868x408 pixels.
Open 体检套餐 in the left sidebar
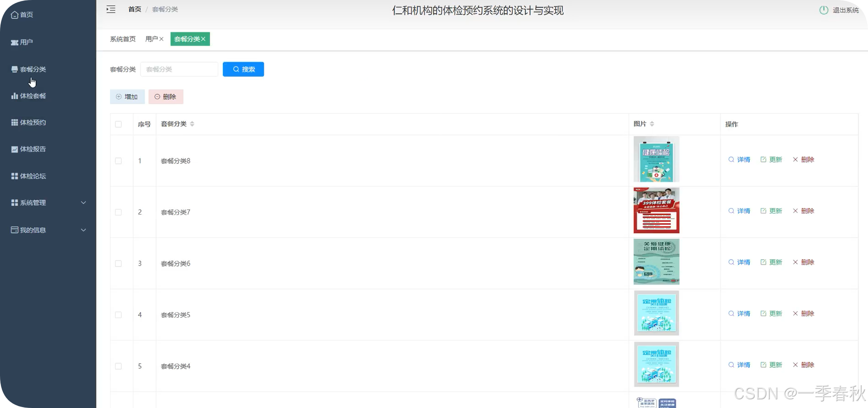click(x=29, y=96)
